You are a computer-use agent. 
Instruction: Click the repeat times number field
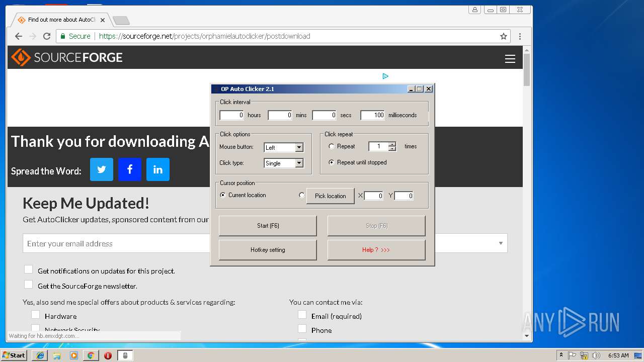pos(378,146)
